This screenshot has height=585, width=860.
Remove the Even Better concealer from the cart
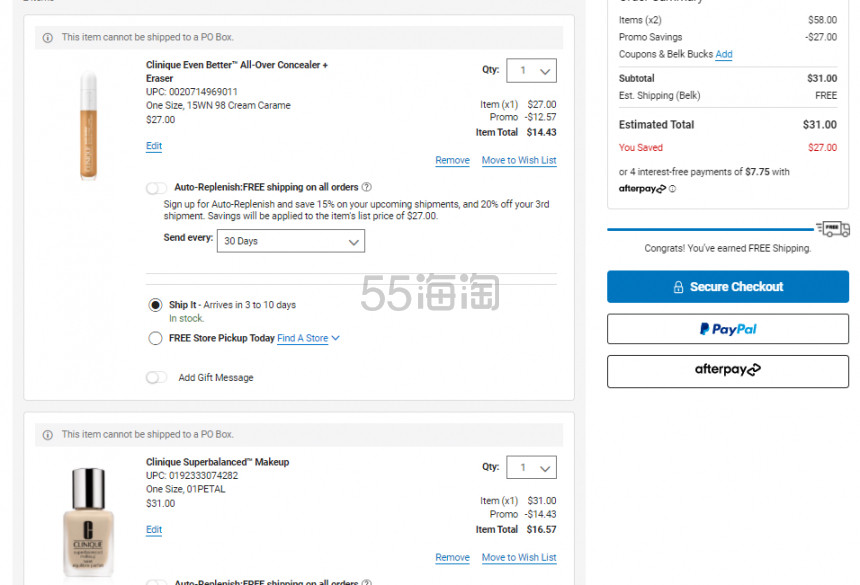[452, 160]
